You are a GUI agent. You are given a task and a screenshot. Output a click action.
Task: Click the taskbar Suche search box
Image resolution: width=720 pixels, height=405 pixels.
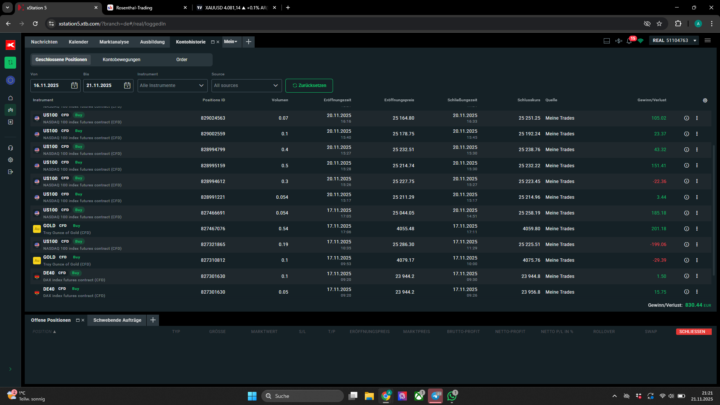pyautogui.click(x=303, y=396)
